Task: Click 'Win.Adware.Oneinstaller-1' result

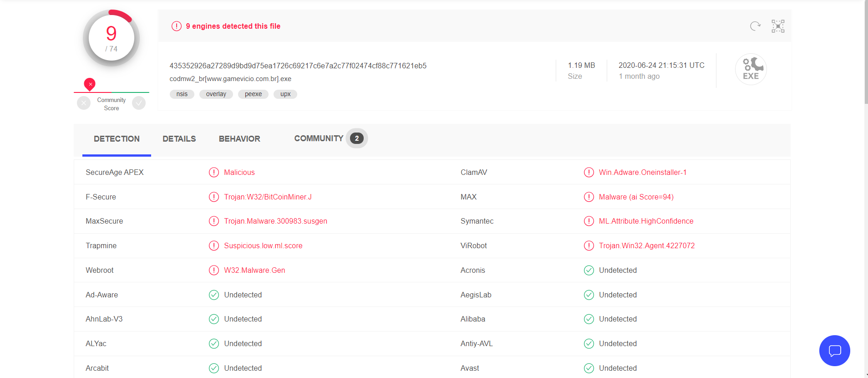Action: click(643, 172)
